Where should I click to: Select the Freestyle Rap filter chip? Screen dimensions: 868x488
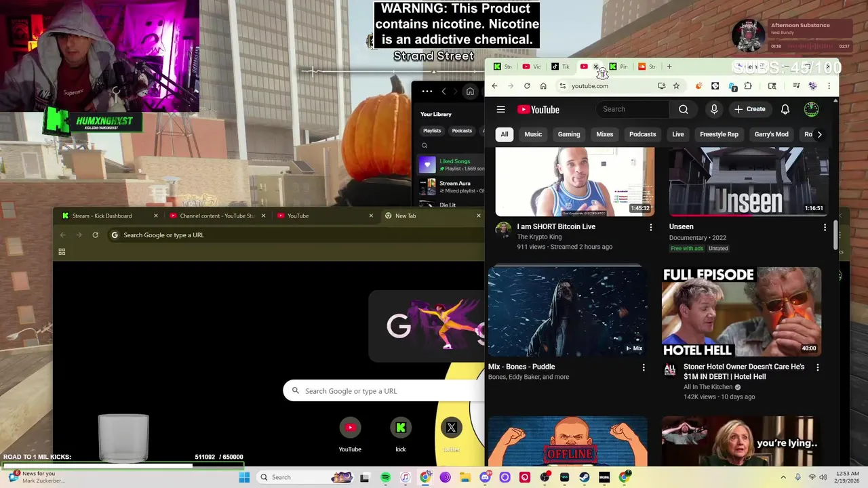pos(719,134)
